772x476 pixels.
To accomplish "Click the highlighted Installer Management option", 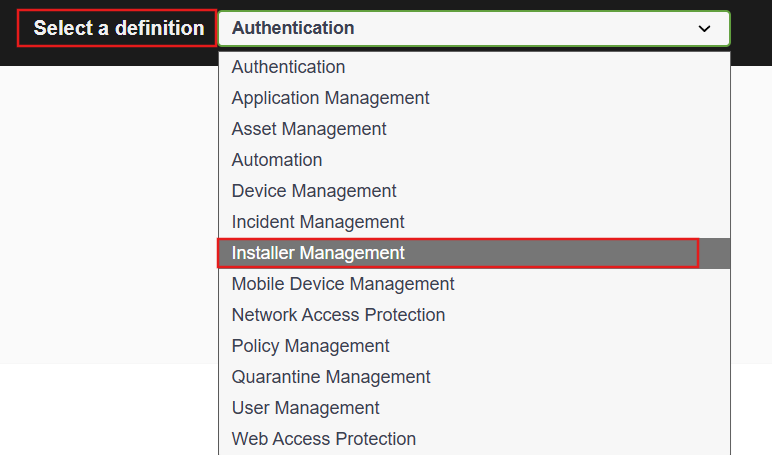I will click(x=318, y=253).
